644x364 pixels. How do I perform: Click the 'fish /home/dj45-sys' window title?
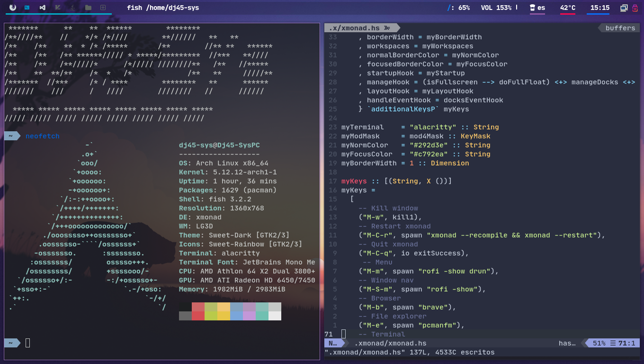click(x=163, y=8)
